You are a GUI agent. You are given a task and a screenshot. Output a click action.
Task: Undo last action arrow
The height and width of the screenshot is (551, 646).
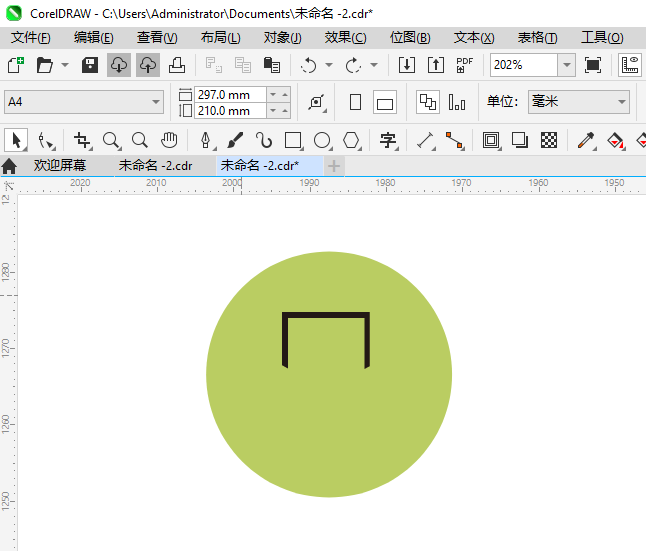pyautogui.click(x=309, y=65)
